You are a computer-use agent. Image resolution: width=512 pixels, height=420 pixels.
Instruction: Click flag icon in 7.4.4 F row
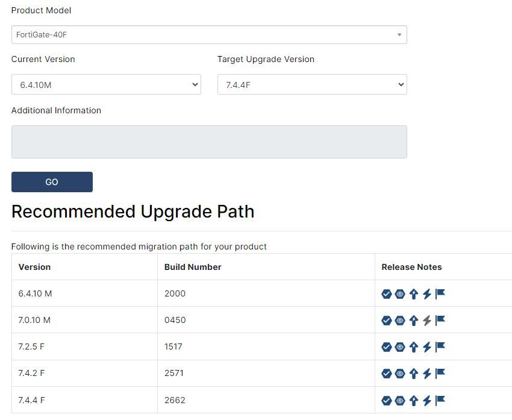click(440, 400)
